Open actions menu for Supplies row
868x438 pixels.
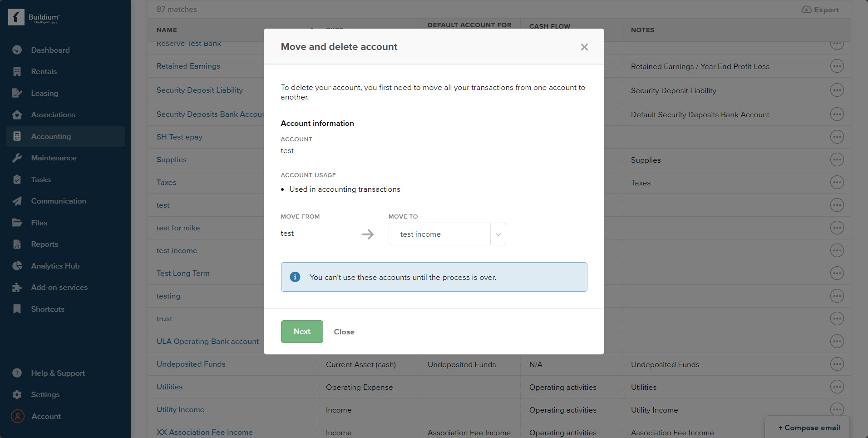pos(837,159)
